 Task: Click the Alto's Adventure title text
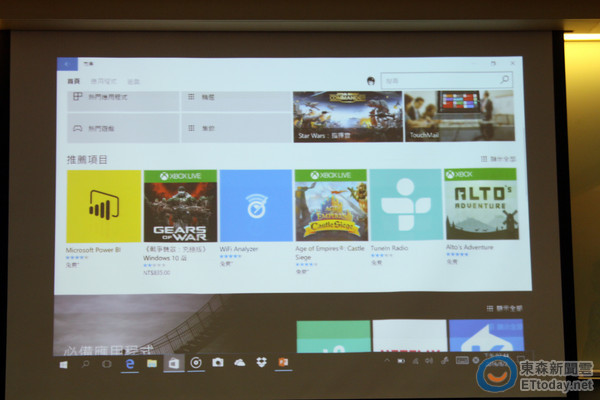pyautogui.click(x=470, y=247)
